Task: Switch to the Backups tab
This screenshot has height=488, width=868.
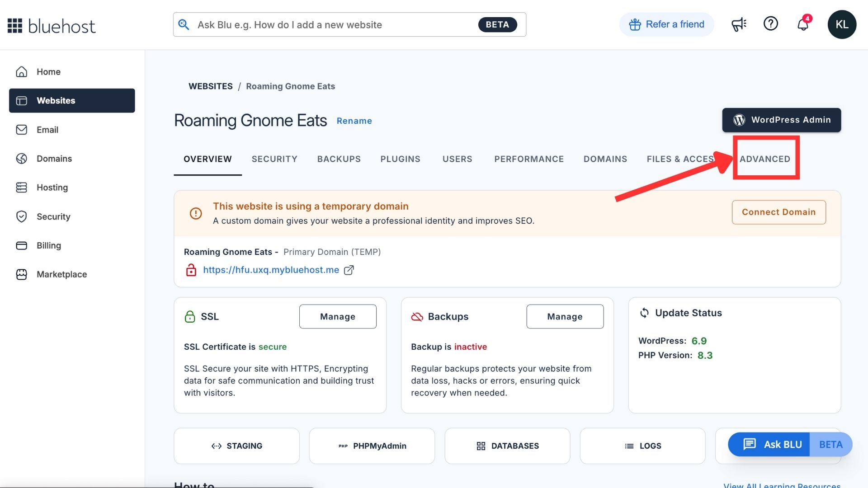Action: point(339,159)
